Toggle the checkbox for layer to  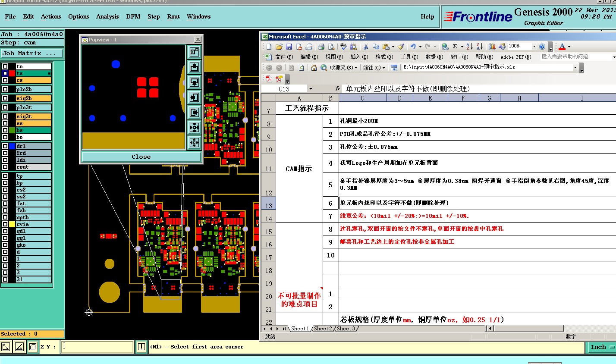click(x=5, y=66)
